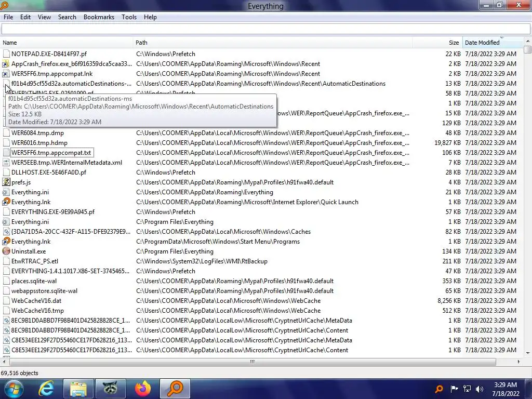The height and width of the screenshot is (399, 532).
Task: Select the WER5FF6.tmp.appcompat.txt file name
Action: click(x=51, y=153)
